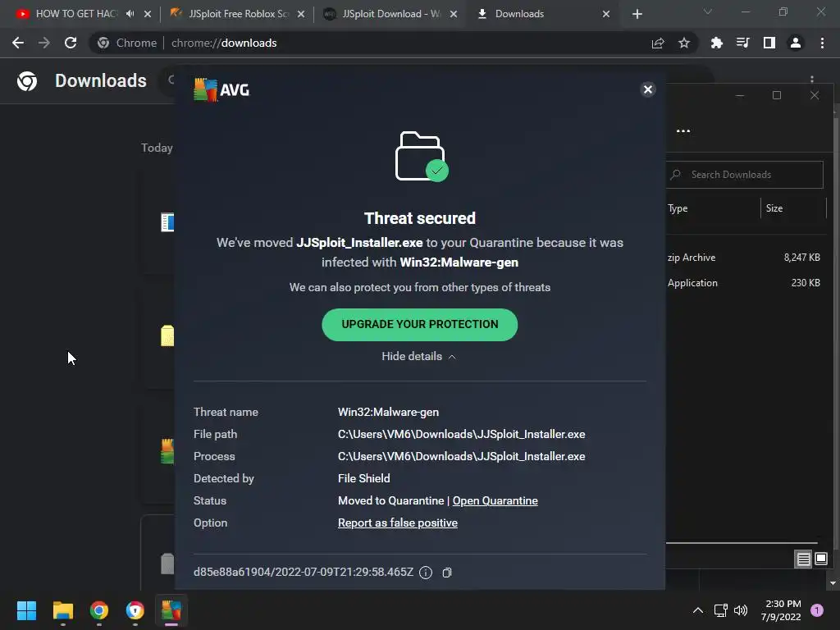Click blue document icon in first download entry
Screen dimensions: 840x630
pyautogui.click(x=167, y=221)
